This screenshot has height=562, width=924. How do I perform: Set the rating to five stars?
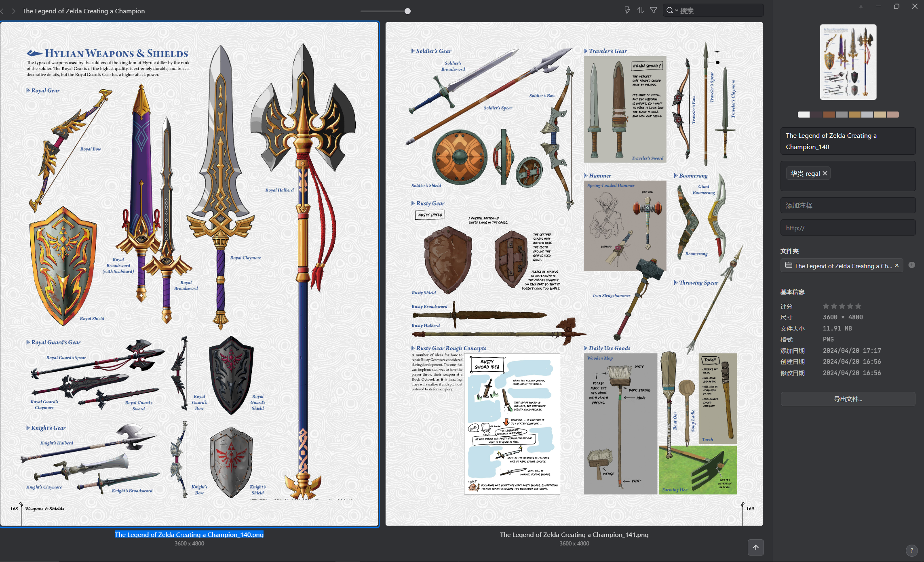[859, 306]
